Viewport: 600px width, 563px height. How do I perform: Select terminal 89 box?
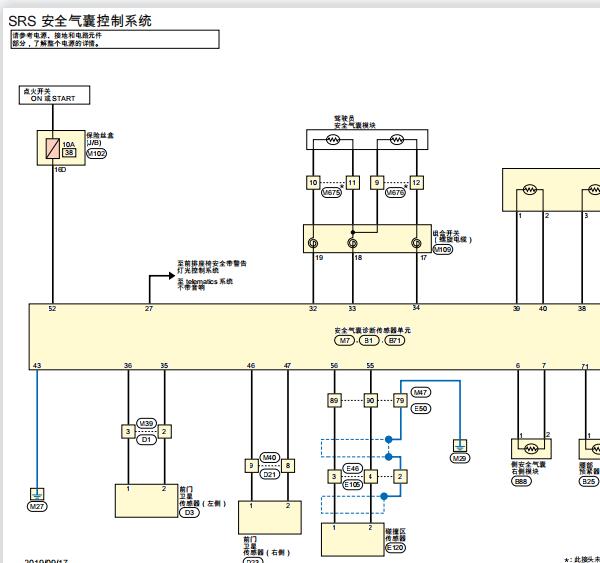(x=334, y=401)
